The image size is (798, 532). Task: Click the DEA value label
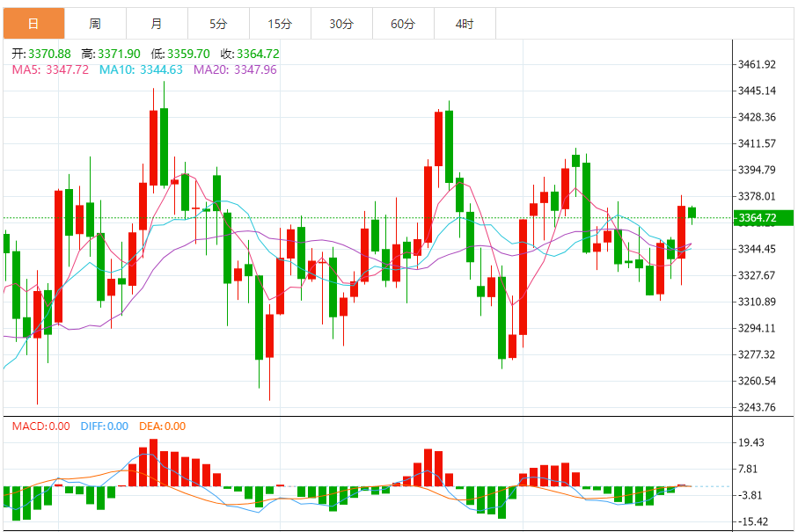[x=163, y=426]
